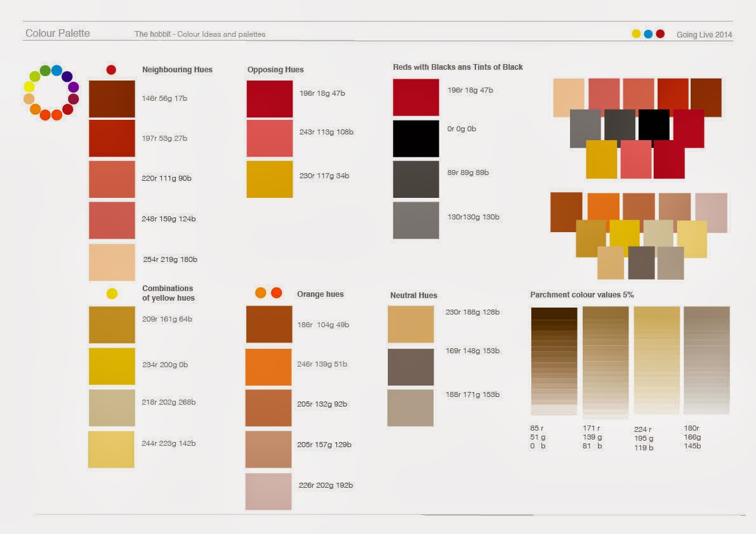Screen dimensions: 756x534
Task: Open the Colour Palette title link
Action: coord(56,33)
